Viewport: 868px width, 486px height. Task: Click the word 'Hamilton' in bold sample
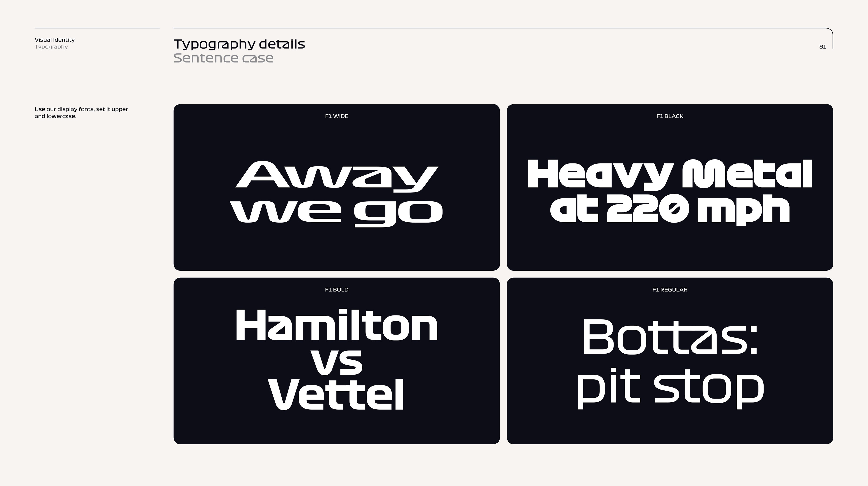pos(336,325)
